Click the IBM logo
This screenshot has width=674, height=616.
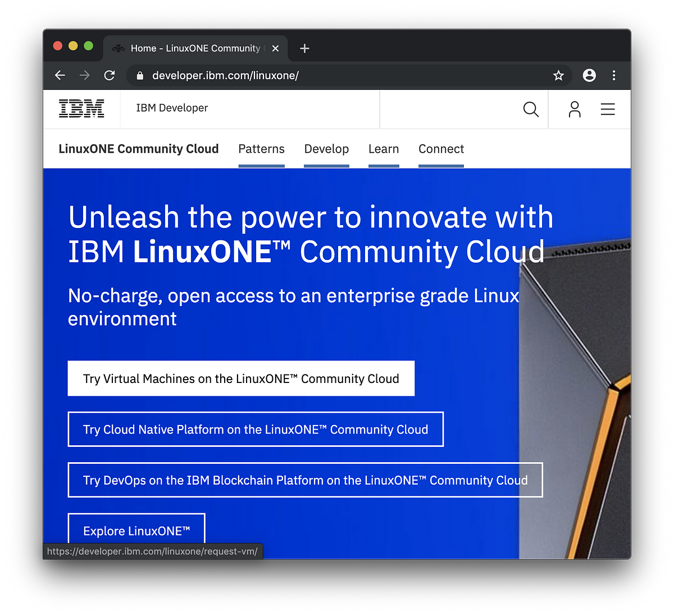point(81,108)
